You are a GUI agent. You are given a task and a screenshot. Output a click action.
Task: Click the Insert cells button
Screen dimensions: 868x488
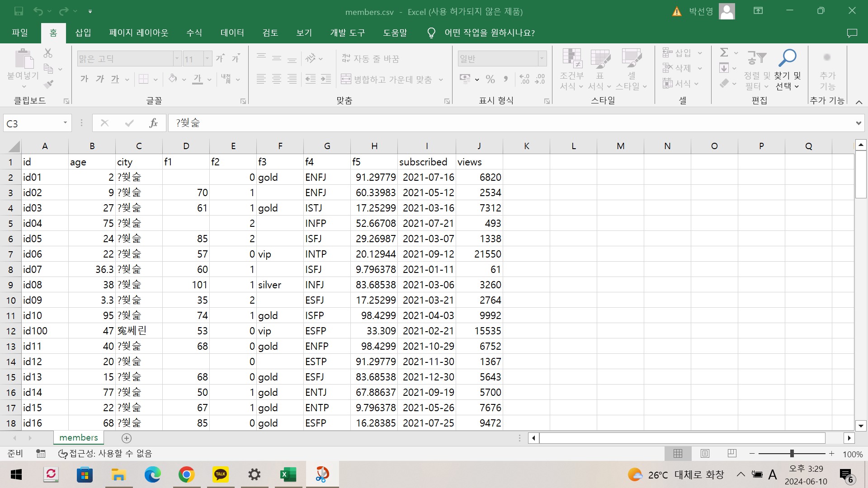pos(677,53)
